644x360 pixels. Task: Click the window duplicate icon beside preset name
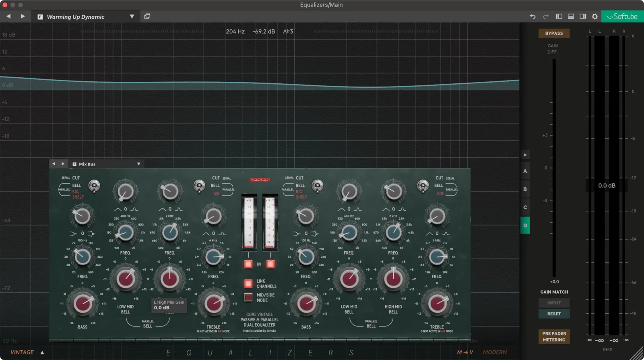point(147,17)
